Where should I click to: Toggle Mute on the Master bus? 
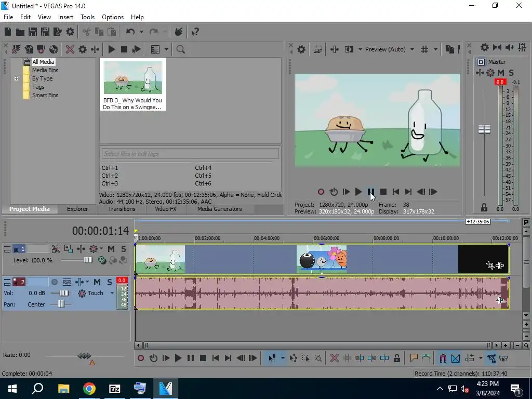501,73
